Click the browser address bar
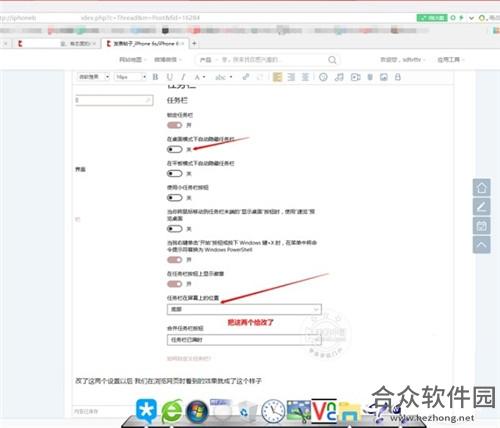This screenshot has height=428, width=500. coord(207,18)
